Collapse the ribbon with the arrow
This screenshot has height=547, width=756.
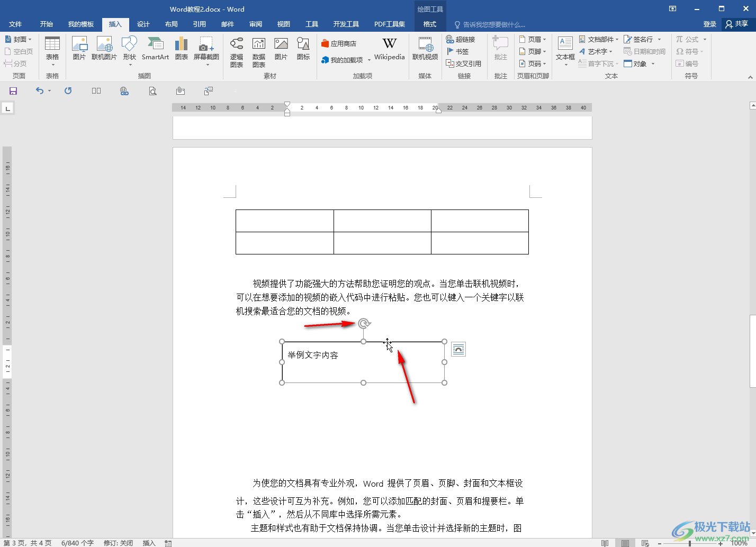(x=750, y=77)
